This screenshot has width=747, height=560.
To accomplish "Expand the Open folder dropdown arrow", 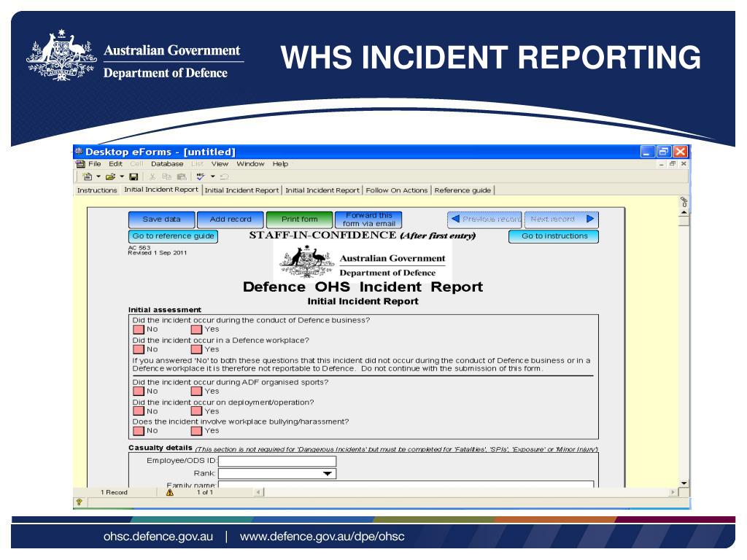I will (x=122, y=176).
